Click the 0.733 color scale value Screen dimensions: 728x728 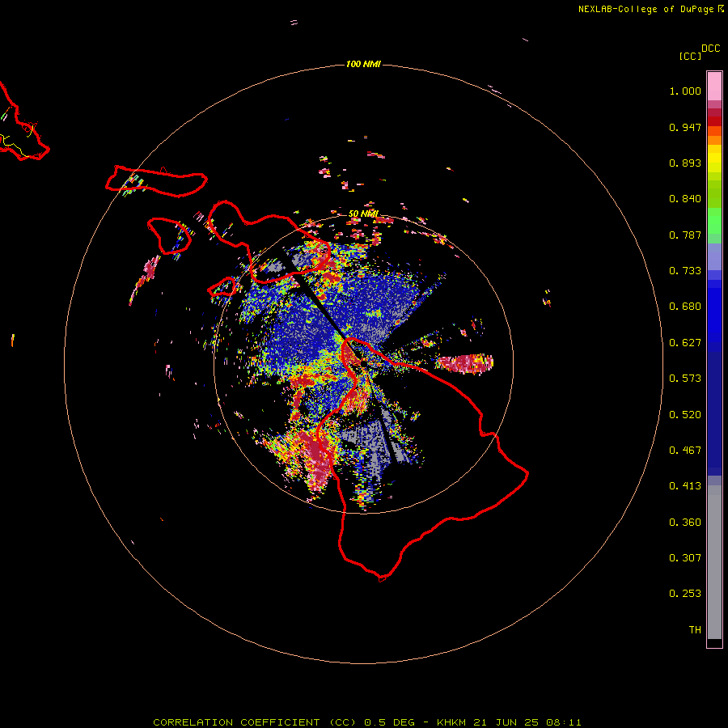pos(685,271)
